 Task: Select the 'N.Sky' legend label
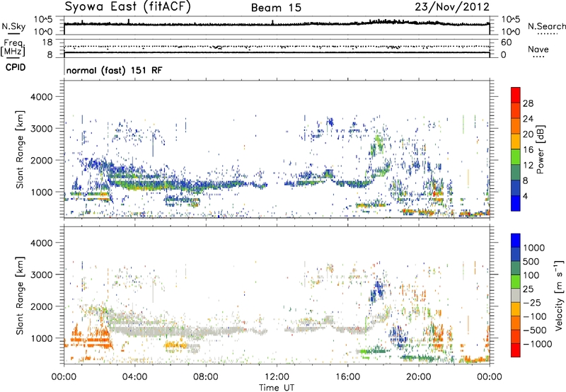tap(13, 26)
